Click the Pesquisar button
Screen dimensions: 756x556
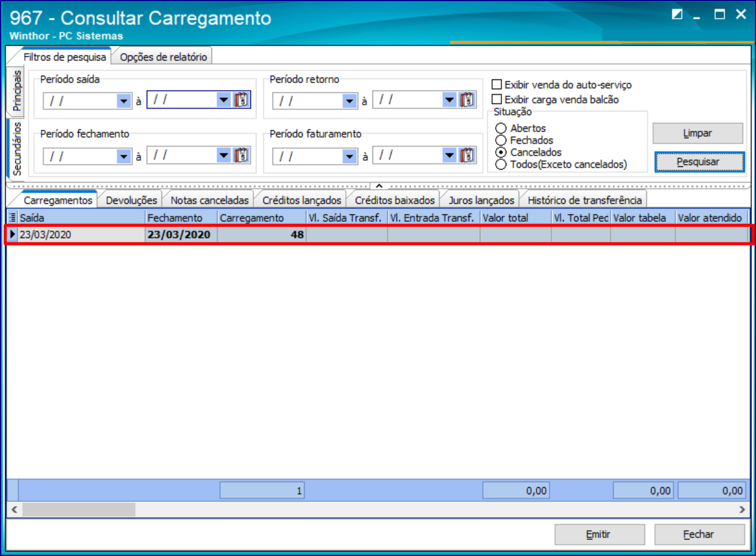tap(698, 161)
